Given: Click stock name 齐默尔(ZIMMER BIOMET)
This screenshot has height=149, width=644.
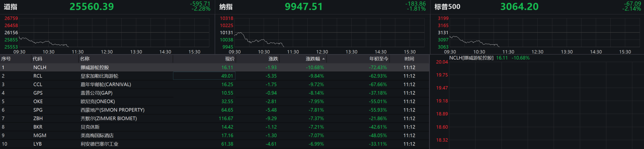Looking at the screenshot, I should coord(109,118).
